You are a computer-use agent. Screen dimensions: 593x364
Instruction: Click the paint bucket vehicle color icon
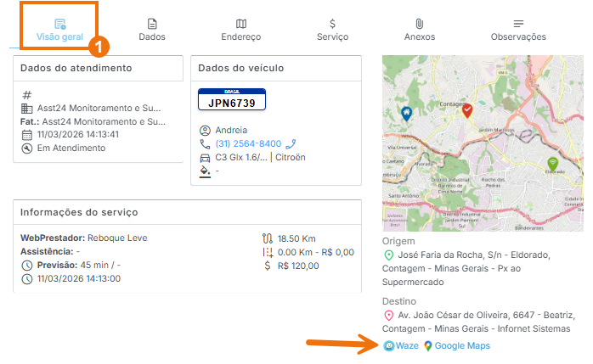[204, 171]
